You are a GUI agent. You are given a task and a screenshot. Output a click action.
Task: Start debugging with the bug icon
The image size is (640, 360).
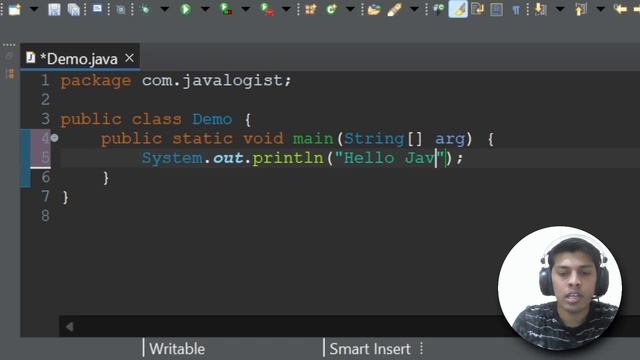tap(145, 9)
